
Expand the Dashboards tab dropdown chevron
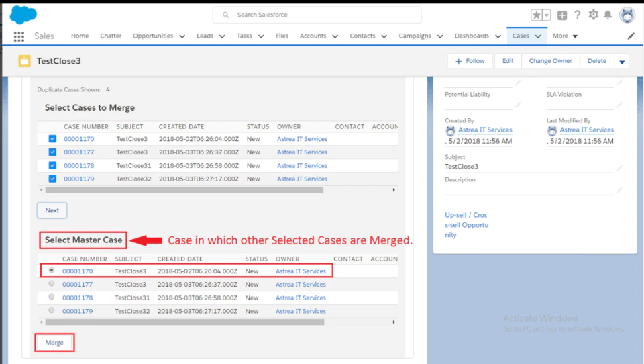(498, 36)
